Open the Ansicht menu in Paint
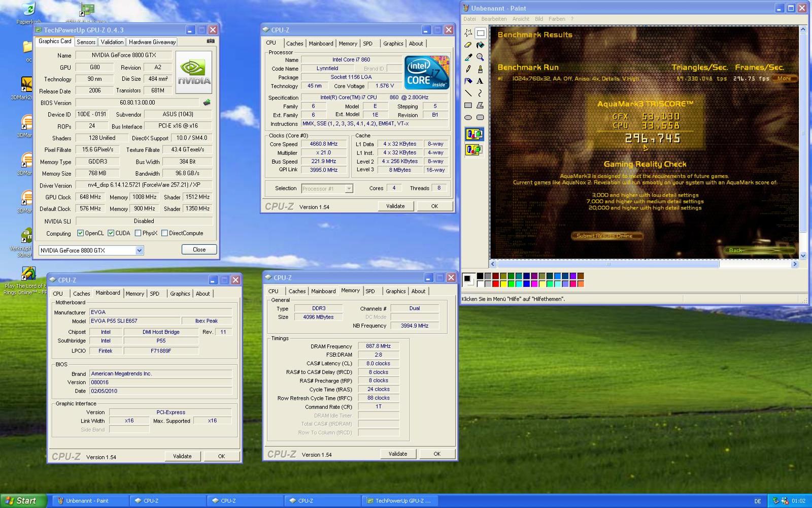812x508 pixels. (x=521, y=19)
